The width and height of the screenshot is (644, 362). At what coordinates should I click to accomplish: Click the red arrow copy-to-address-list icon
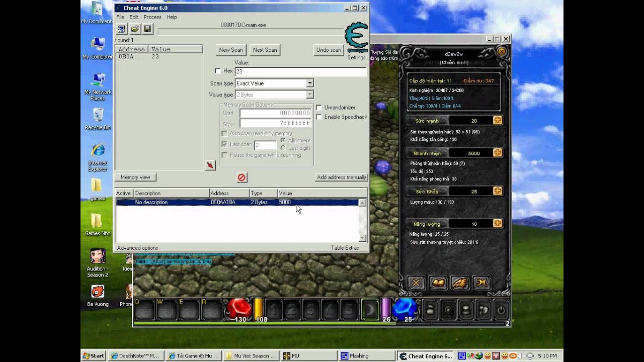point(210,165)
